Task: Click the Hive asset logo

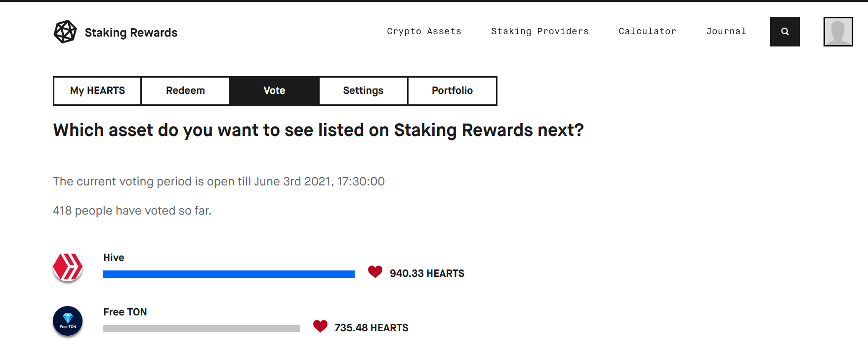Action: tap(68, 267)
